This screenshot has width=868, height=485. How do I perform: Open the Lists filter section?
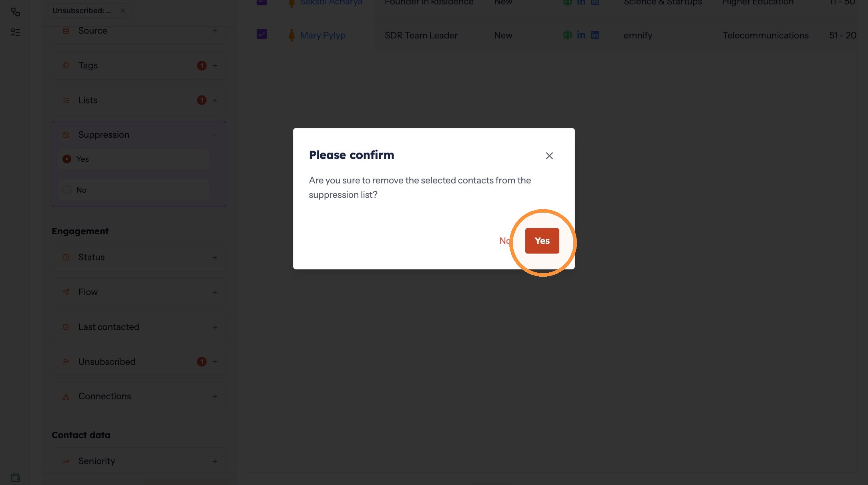tap(139, 100)
